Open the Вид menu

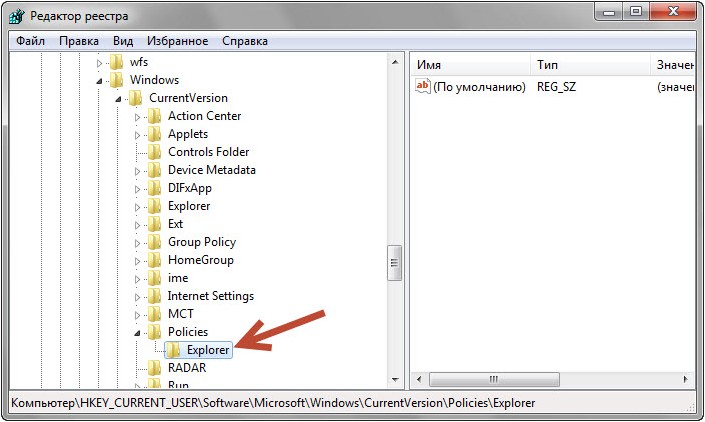123,41
